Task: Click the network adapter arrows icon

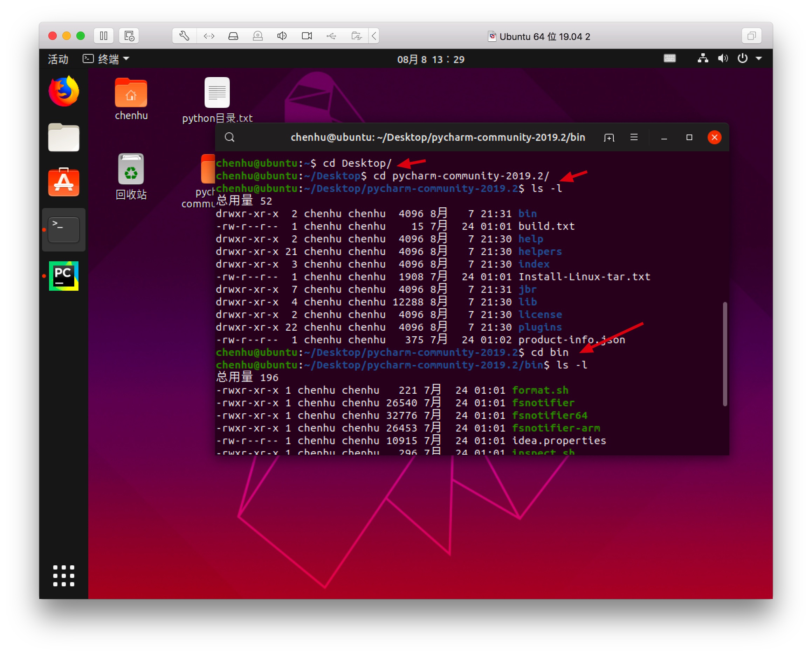Action: tap(209, 36)
